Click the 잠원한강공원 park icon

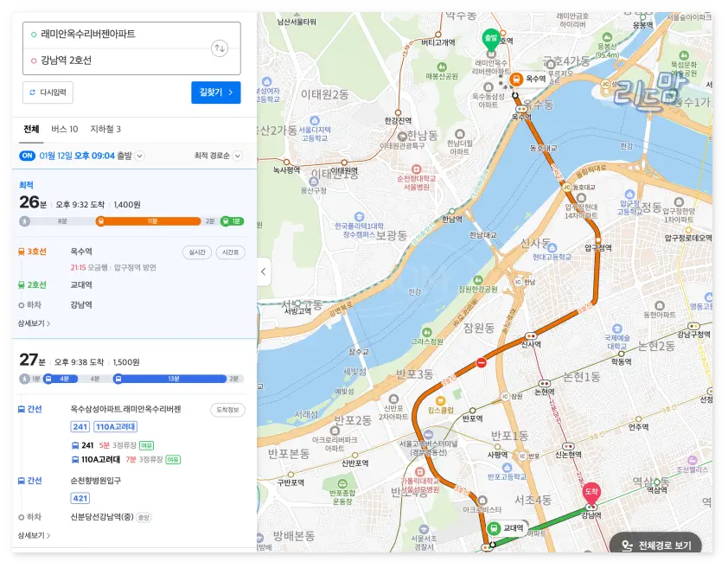[x=478, y=280]
